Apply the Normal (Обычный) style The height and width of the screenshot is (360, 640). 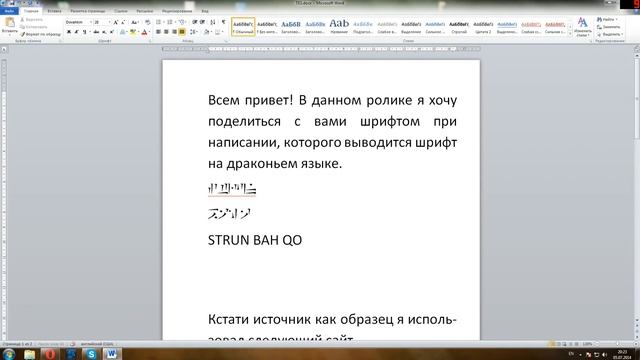click(243, 27)
